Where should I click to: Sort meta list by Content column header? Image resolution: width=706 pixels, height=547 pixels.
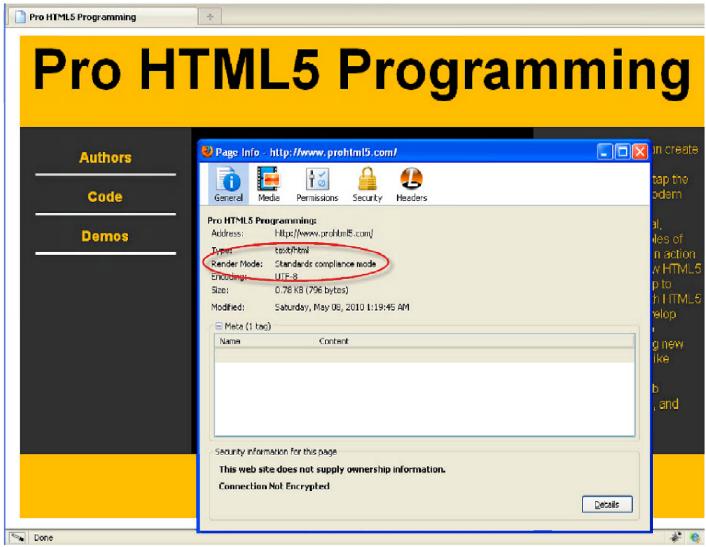click(x=333, y=341)
